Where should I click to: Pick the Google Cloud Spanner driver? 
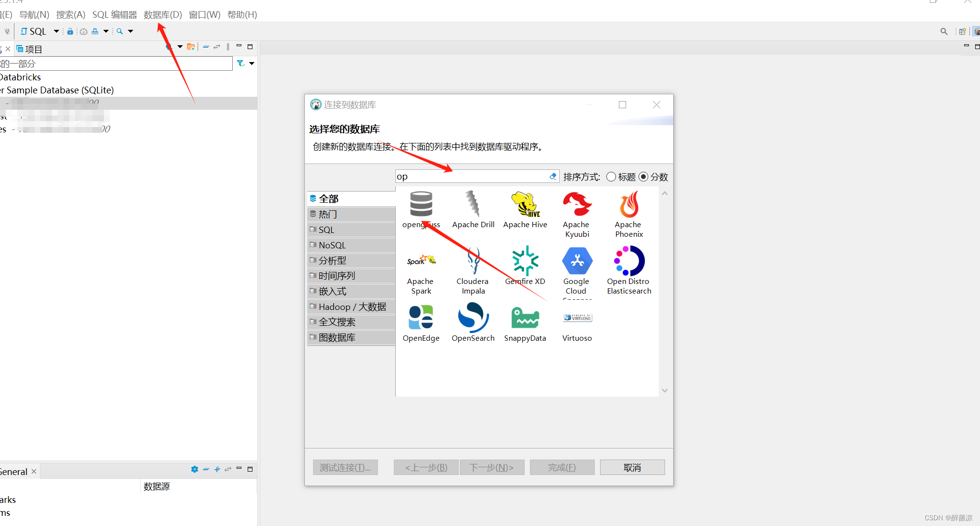[577, 262]
